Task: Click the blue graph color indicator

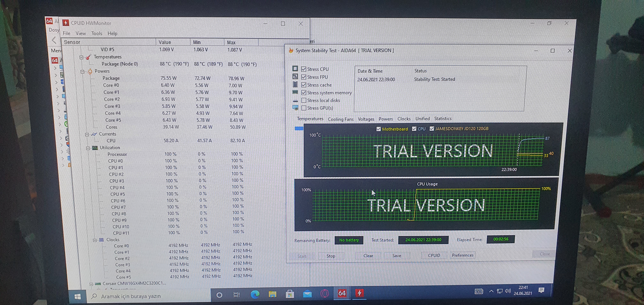Action: [x=299, y=129]
